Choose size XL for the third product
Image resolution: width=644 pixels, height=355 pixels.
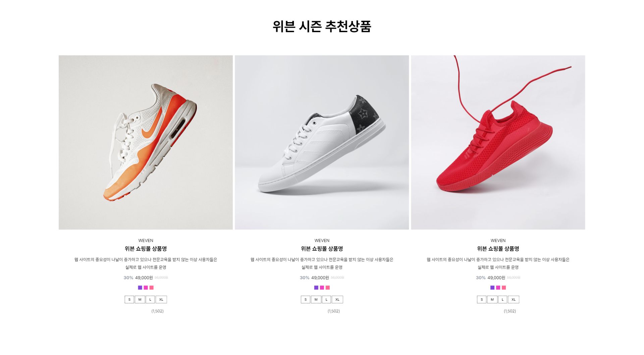(514, 300)
